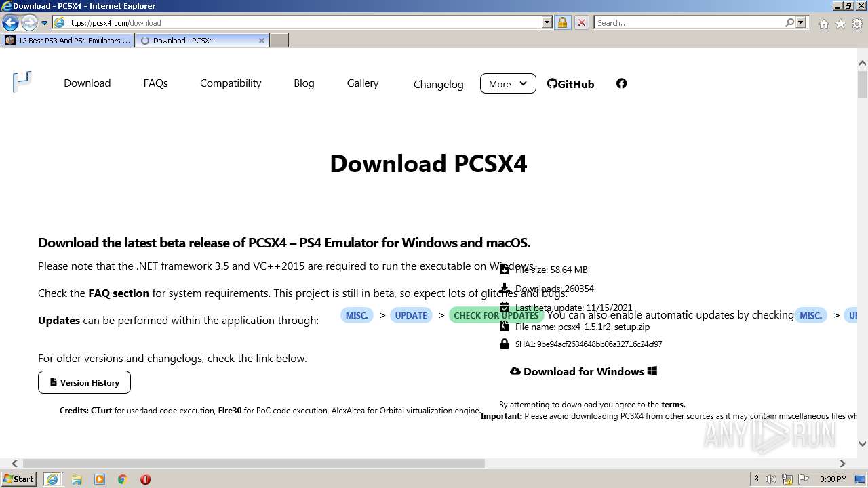The width and height of the screenshot is (868, 488).
Task: Click the Last beta update: 11/15/2021 text
Action: 574,308
